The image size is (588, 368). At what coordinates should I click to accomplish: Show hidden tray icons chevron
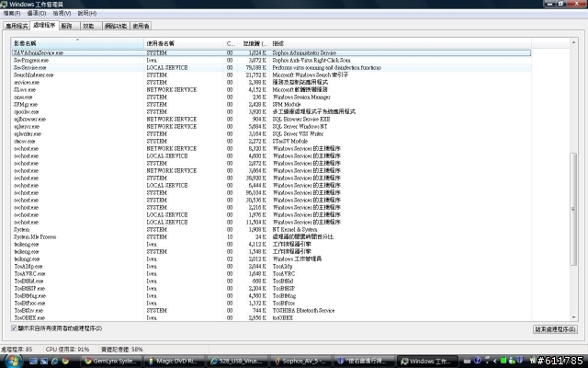tap(495, 361)
